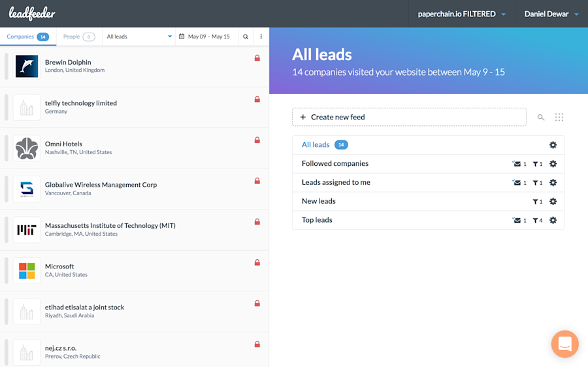Image resolution: width=588 pixels, height=367 pixels.
Task: Click the Omni Hotels logo thumbnail
Action: (x=27, y=148)
